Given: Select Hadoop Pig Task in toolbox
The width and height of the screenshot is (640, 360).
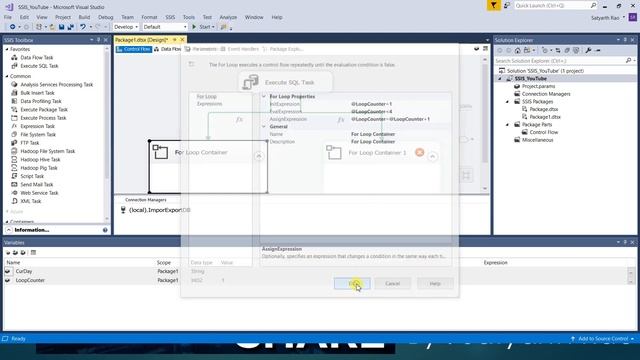Looking at the screenshot, I should click(39, 168).
